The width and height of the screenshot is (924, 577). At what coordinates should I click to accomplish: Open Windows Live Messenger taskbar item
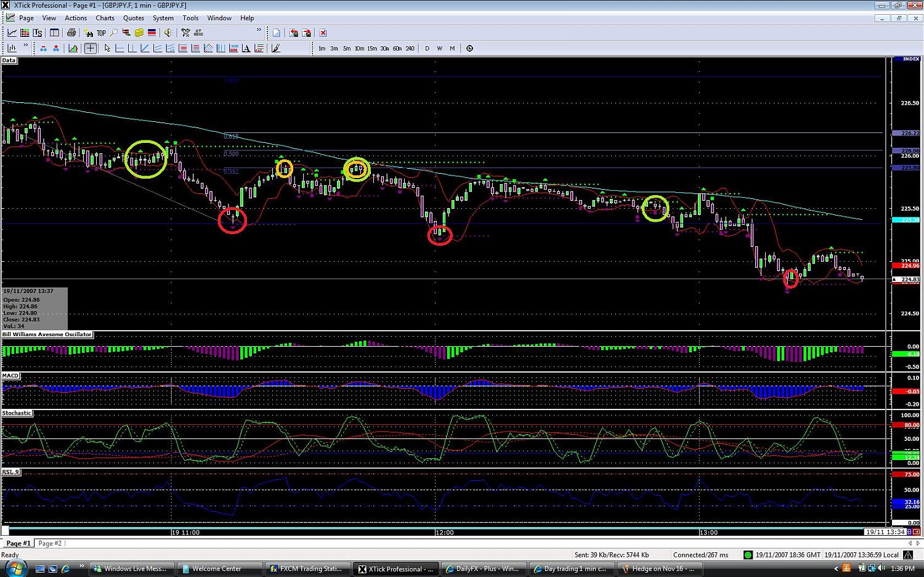[x=132, y=569]
